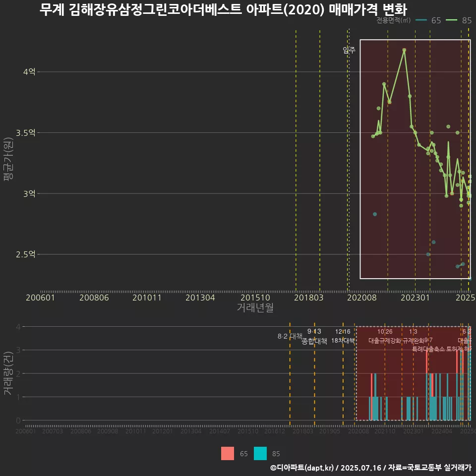476x476 pixels.
Task: Click the 65 data point on the 2.5억 gridline
Action: click(x=428, y=254)
